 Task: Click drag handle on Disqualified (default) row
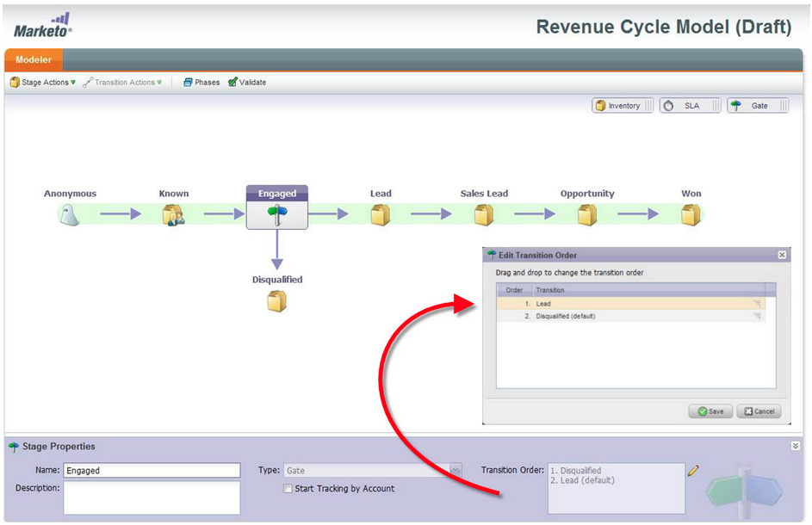coord(757,316)
